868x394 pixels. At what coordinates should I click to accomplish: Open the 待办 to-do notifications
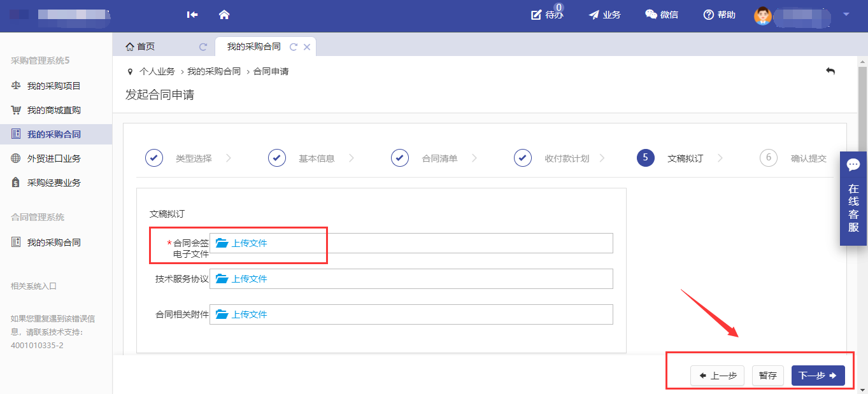547,15
